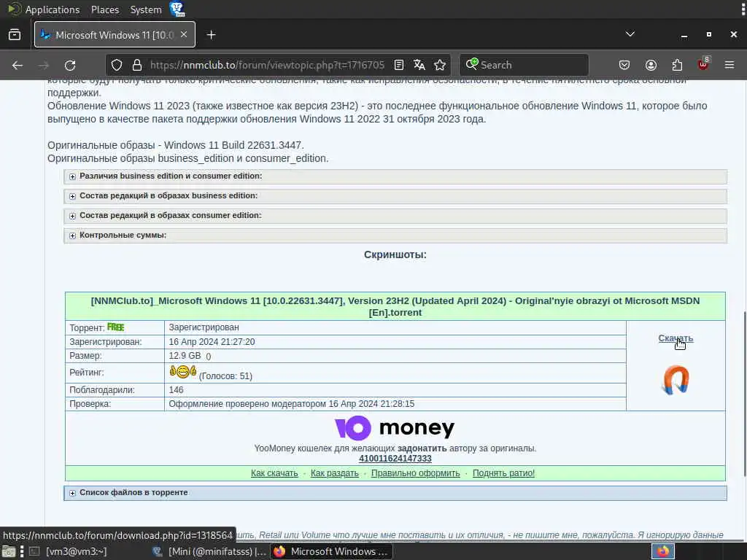The height and width of the screenshot is (560, 747).
Task: Expand Состав редакций в образах consumer edition
Action: pos(395,216)
